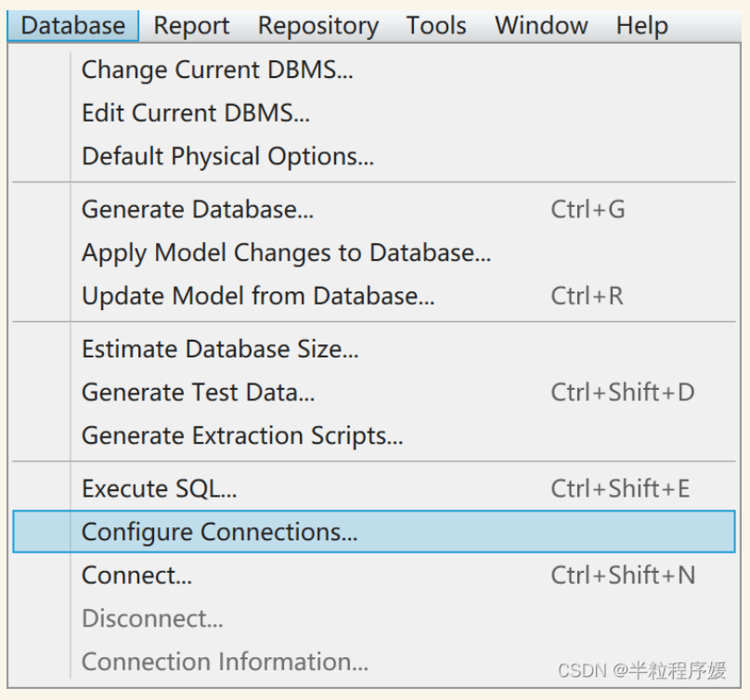Choose Edit Current DBMS entry
Image resolution: width=750 pixels, height=700 pixels.
click(x=196, y=113)
